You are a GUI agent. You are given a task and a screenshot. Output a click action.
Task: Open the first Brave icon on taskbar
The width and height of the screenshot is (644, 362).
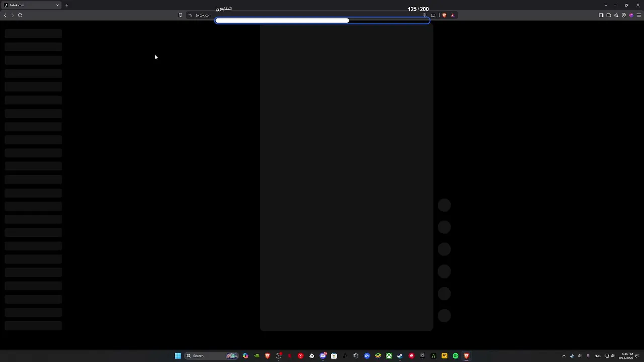(267, 356)
